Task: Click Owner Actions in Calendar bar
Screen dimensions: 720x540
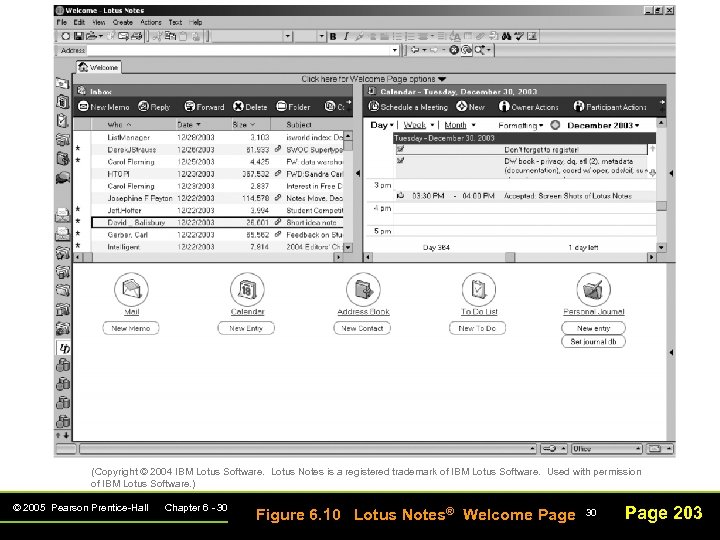Action: [x=529, y=107]
